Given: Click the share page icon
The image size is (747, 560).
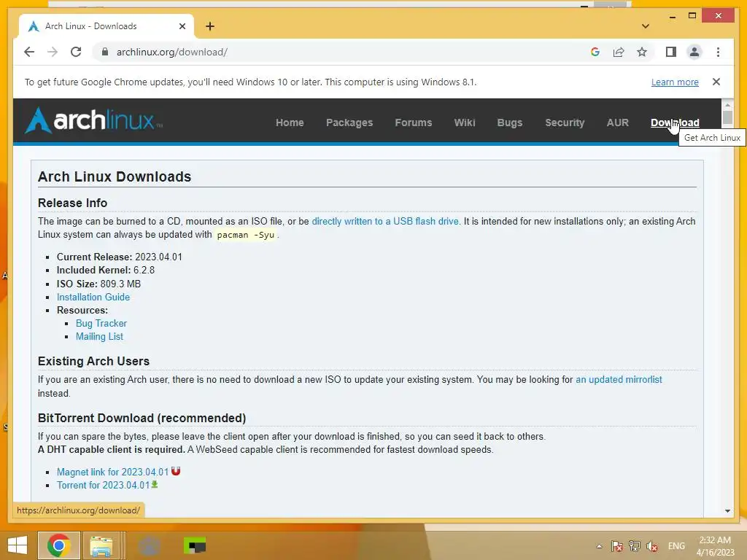Looking at the screenshot, I should [x=619, y=52].
